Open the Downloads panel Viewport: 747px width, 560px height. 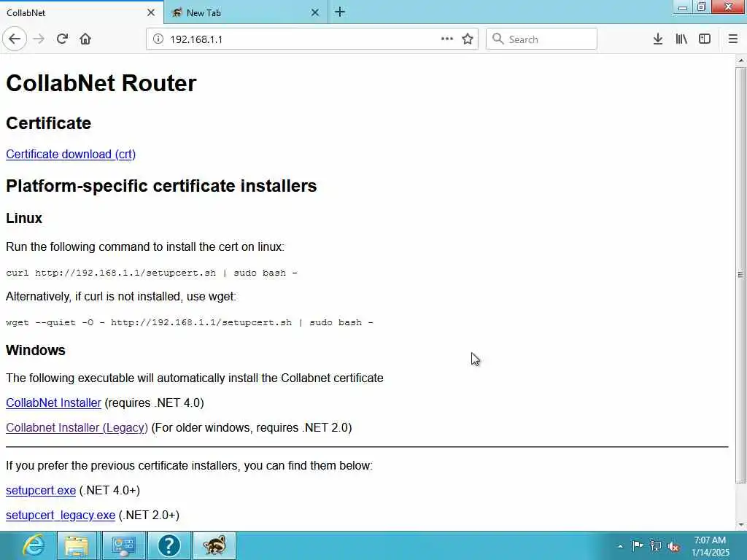pyautogui.click(x=658, y=39)
